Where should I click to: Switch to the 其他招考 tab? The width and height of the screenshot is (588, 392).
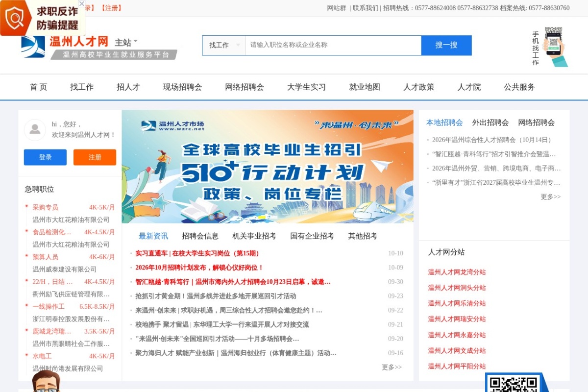[x=363, y=236]
